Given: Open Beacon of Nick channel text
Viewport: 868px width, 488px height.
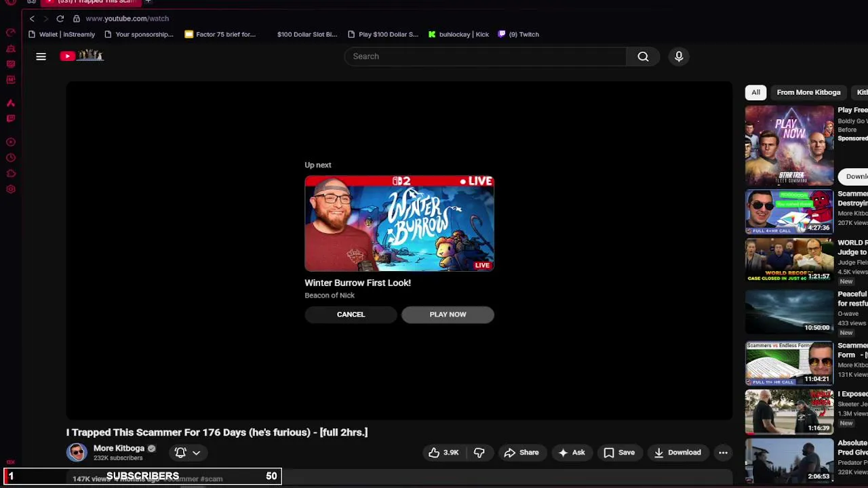Looking at the screenshot, I should pos(330,296).
